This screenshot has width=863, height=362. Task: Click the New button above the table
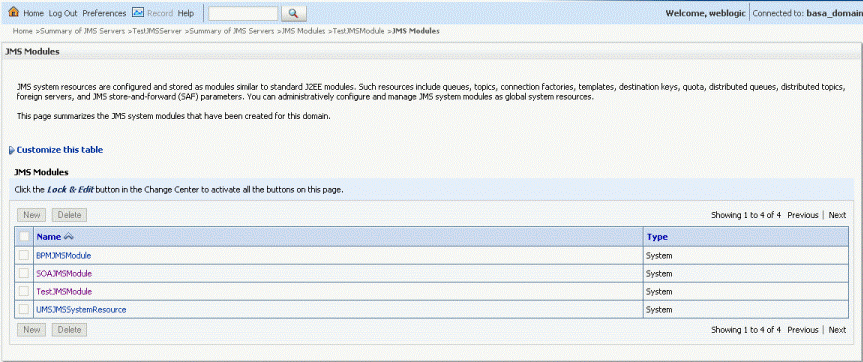(x=32, y=215)
